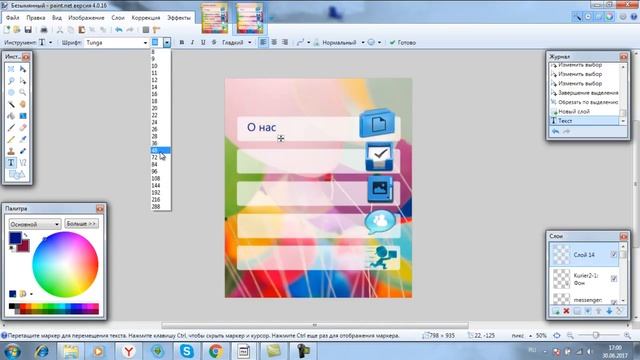Open the palette management dropdown arrow
This screenshot has width=640, height=360.
(x=31, y=294)
